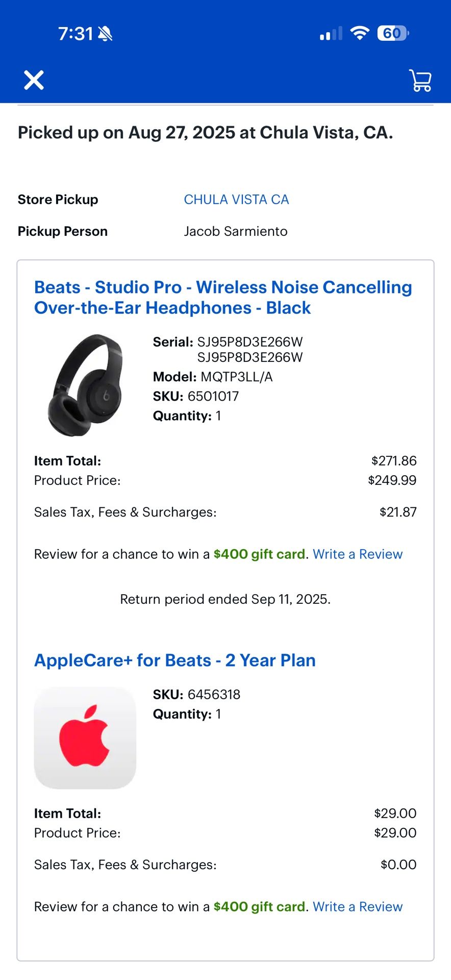Open the shopping cart

point(420,80)
